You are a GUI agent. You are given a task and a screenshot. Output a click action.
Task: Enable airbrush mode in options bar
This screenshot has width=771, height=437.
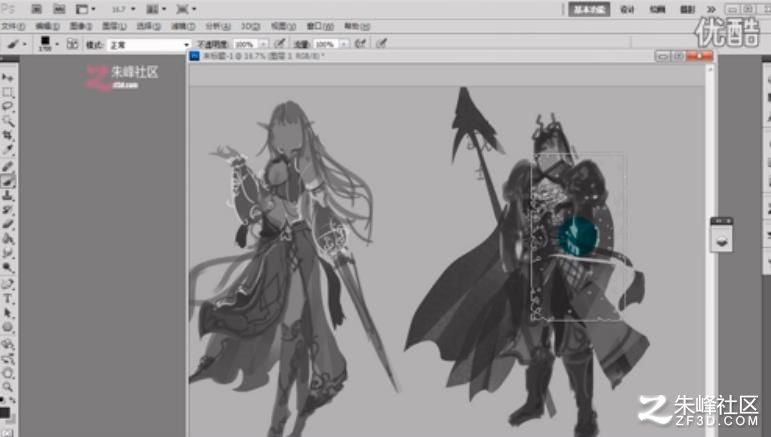(360, 44)
